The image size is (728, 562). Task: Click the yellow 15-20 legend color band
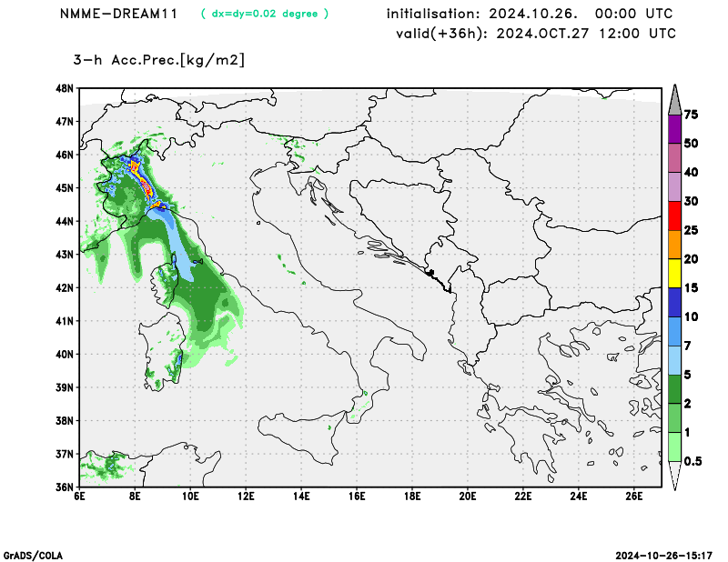coord(674,274)
